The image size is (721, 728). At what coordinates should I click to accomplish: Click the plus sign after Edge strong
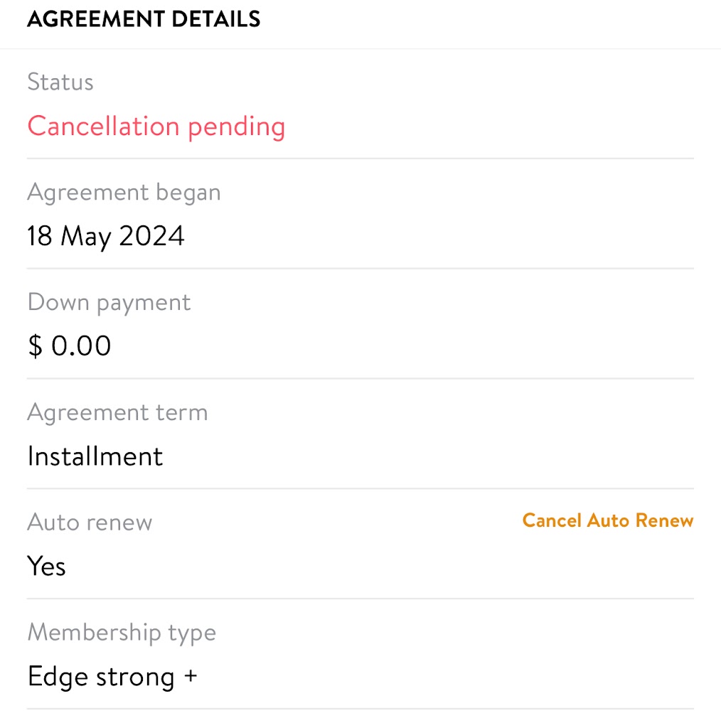coord(190,676)
